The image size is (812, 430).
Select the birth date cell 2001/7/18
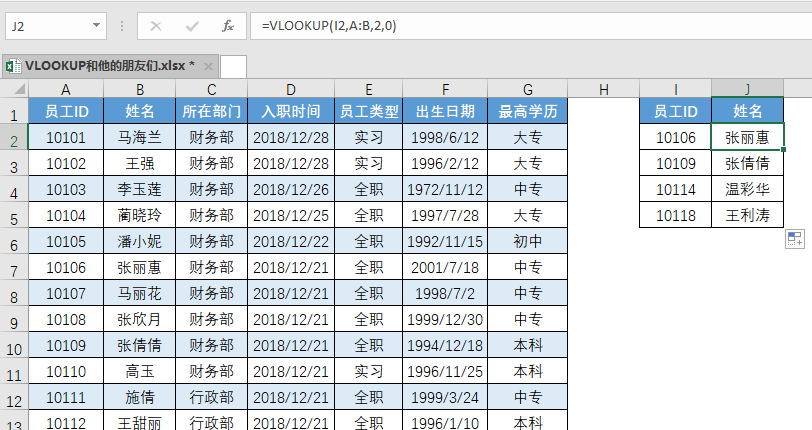445,267
